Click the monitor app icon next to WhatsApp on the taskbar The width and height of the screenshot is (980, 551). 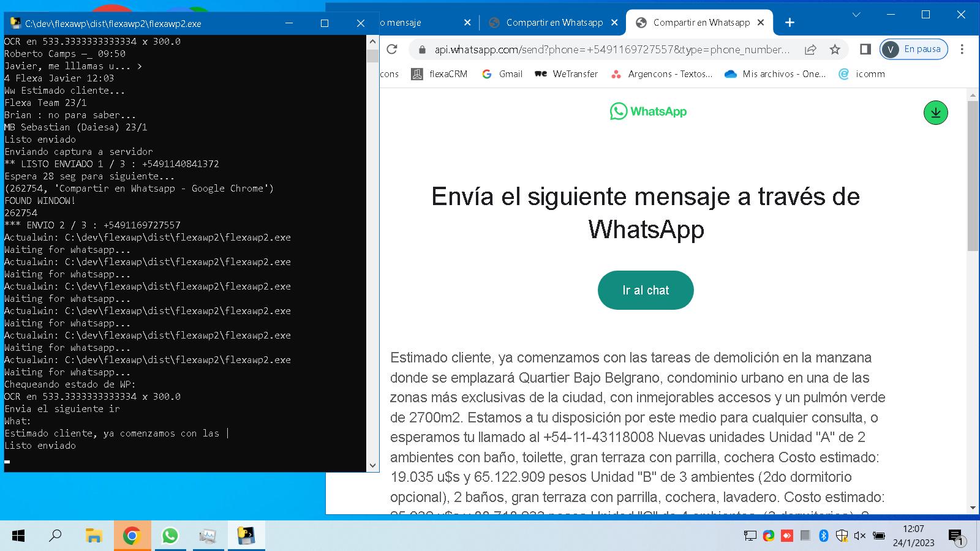pyautogui.click(x=208, y=536)
